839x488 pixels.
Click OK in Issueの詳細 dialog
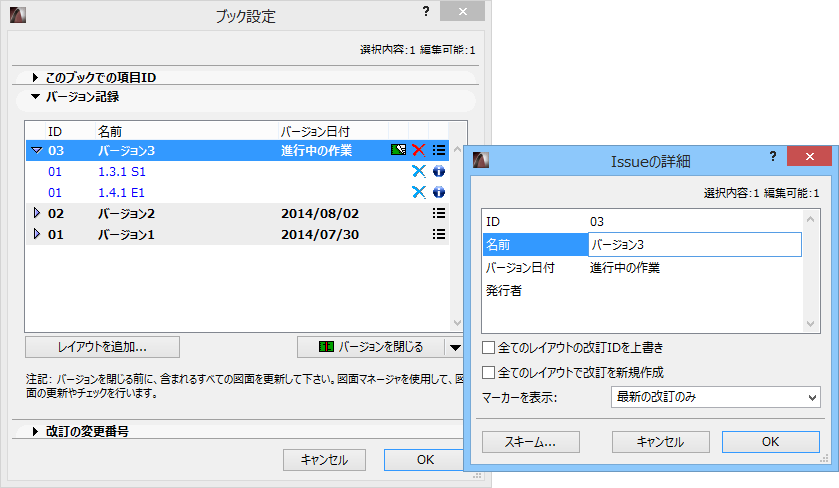(771, 442)
